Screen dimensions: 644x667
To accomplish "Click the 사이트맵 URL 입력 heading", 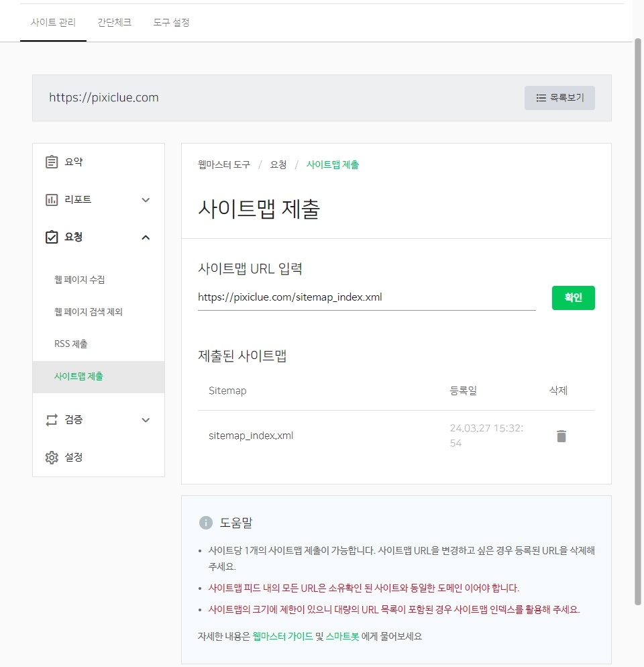I will [x=250, y=269].
